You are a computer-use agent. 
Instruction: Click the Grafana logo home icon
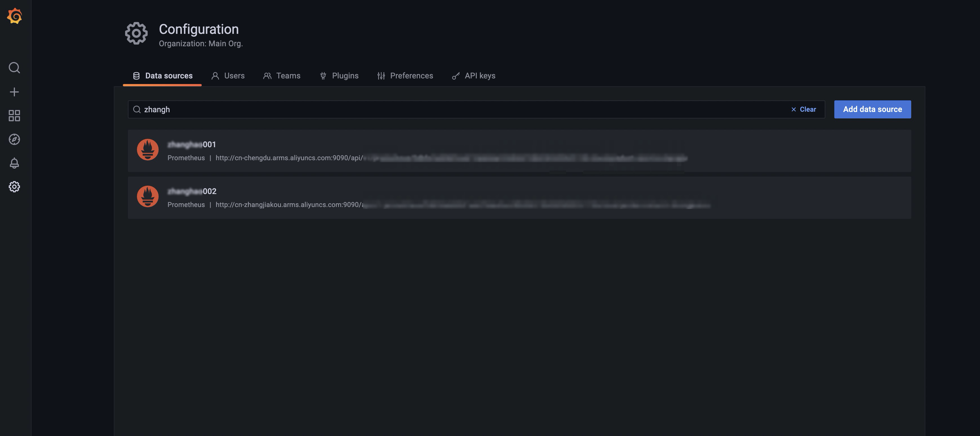[x=14, y=16]
